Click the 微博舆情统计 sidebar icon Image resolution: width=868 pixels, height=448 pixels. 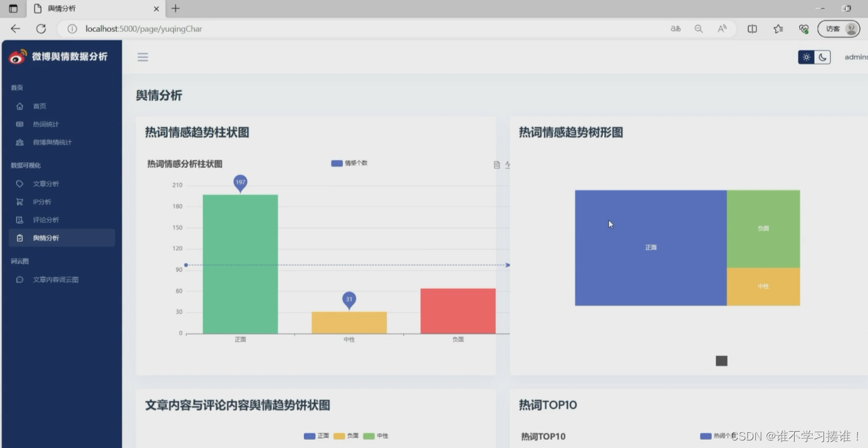tap(19, 143)
